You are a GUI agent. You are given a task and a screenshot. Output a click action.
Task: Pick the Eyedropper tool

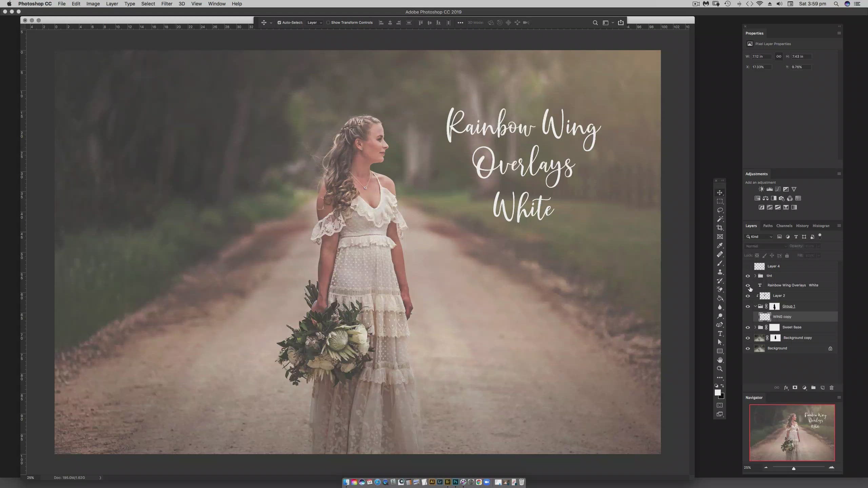pos(720,245)
